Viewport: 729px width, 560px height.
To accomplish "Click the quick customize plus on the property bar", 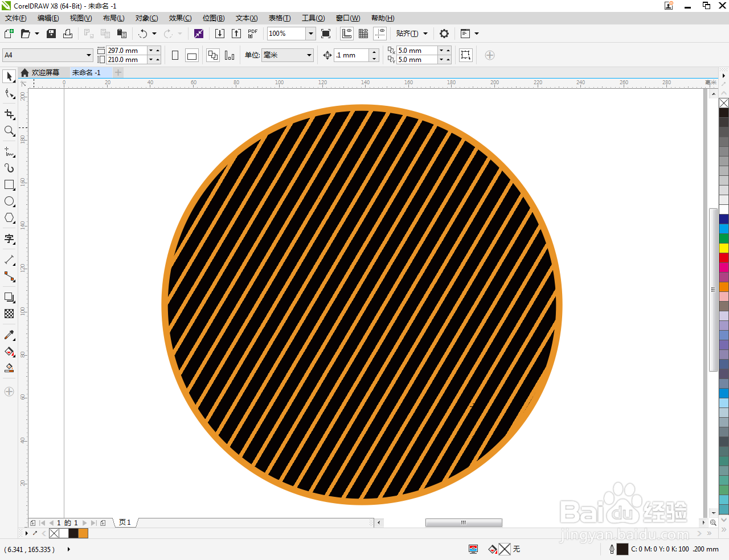I will (490, 55).
